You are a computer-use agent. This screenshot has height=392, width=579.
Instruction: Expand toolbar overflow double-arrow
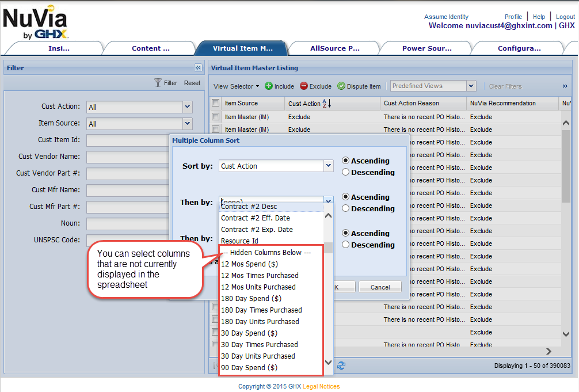[565, 86]
